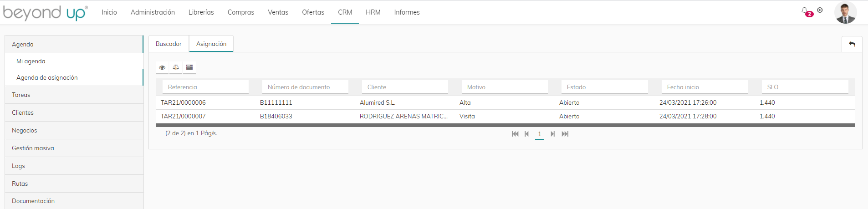Click the Cliente filter field

(405, 87)
